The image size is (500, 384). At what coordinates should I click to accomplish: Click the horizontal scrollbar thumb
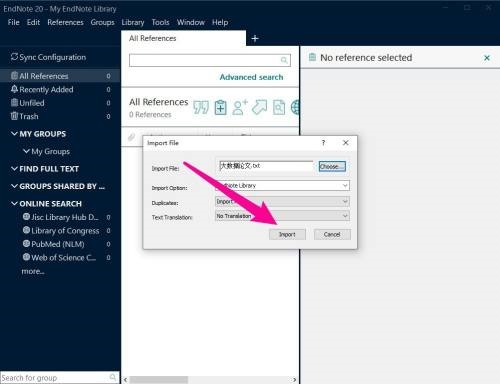tap(159, 380)
